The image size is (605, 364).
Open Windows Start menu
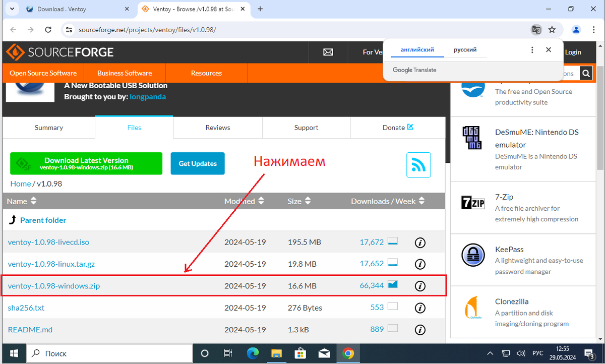pyautogui.click(x=13, y=353)
